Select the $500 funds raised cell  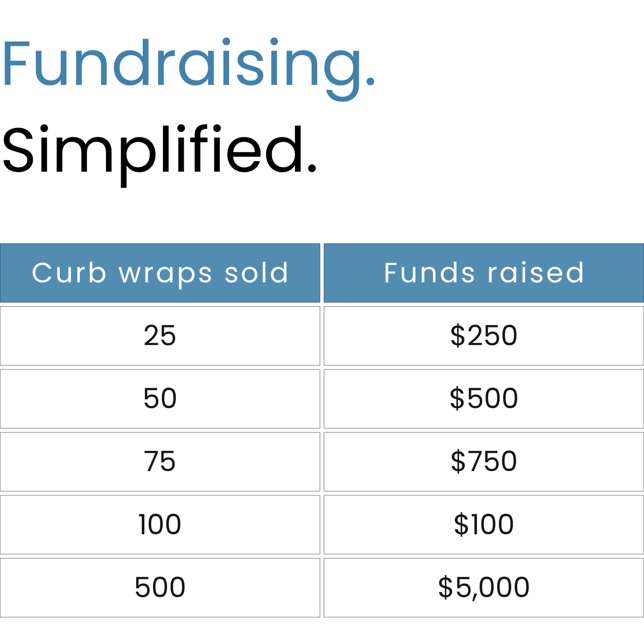tap(484, 398)
